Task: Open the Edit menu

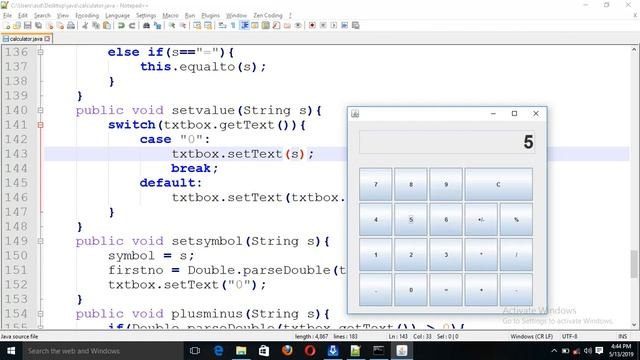Action: 23,16
